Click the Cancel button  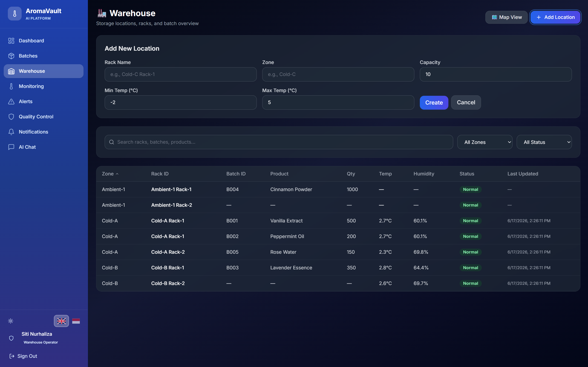click(466, 102)
